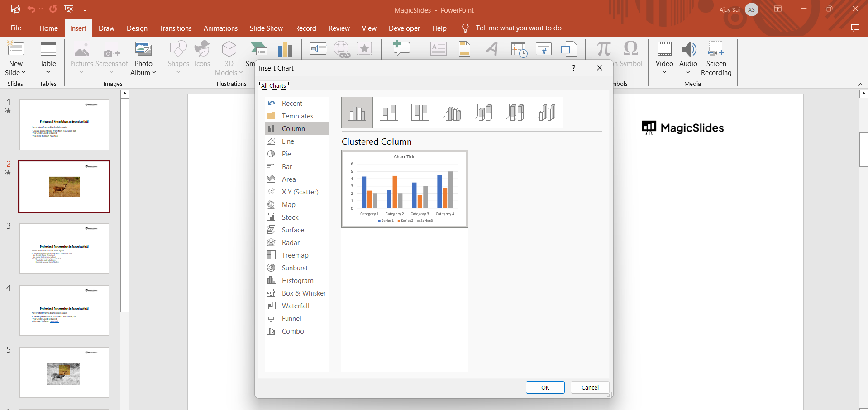Pick the 3-D Clustered Column subtype icon
The width and height of the screenshot is (868, 410).
click(452, 113)
